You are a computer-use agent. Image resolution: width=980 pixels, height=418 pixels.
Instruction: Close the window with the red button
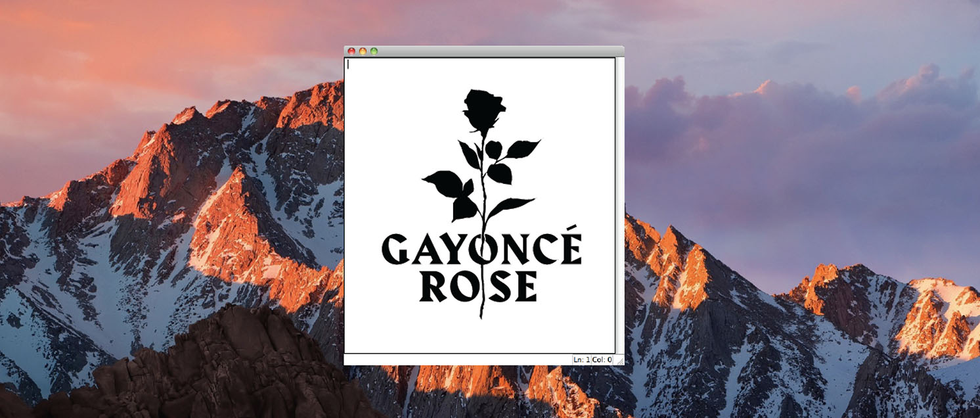tap(351, 51)
